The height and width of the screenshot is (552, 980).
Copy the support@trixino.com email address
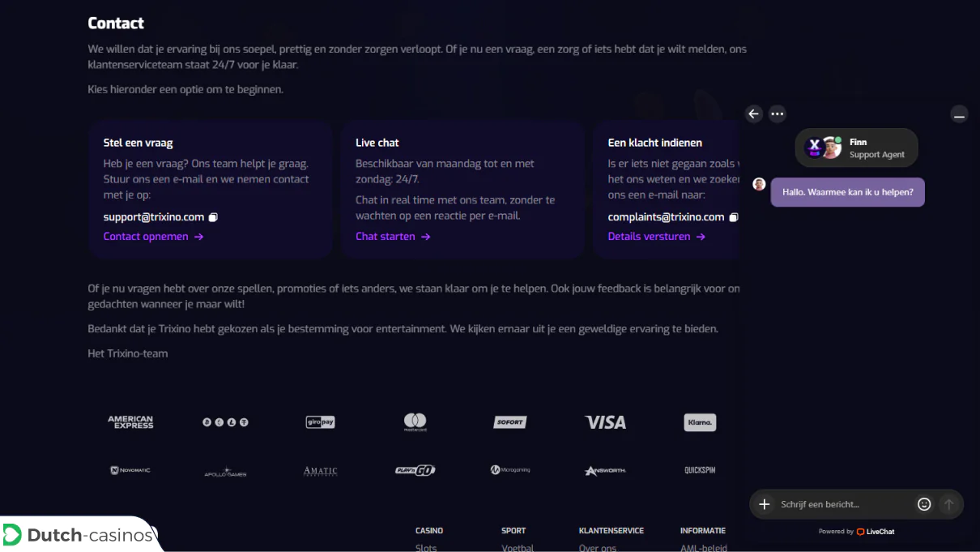click(214, 217)
